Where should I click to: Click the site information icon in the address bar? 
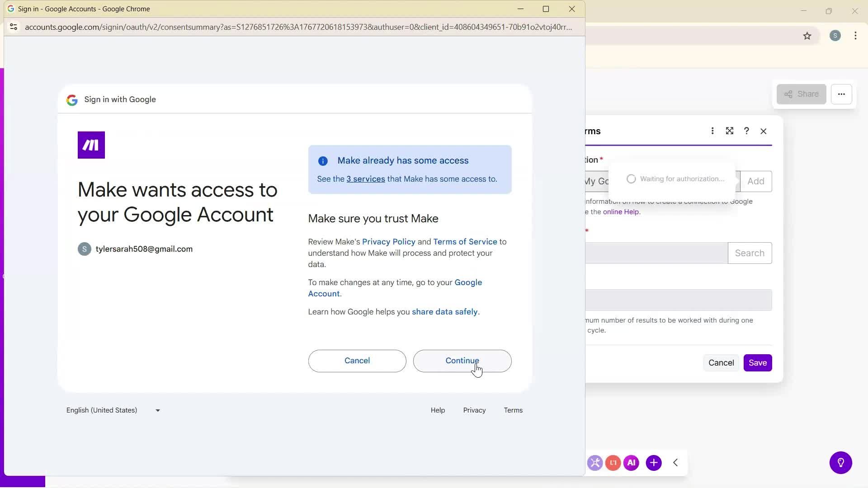tap(14, 27)
